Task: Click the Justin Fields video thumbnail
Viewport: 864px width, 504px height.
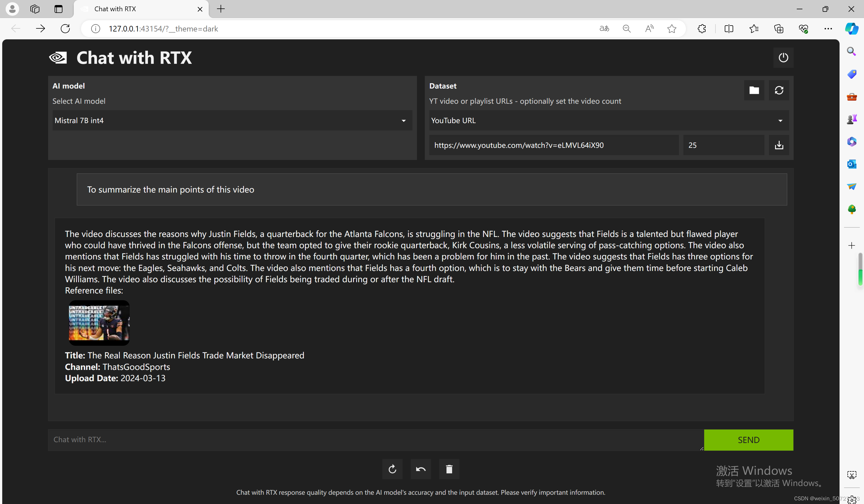Action: (x=99, y=323)
